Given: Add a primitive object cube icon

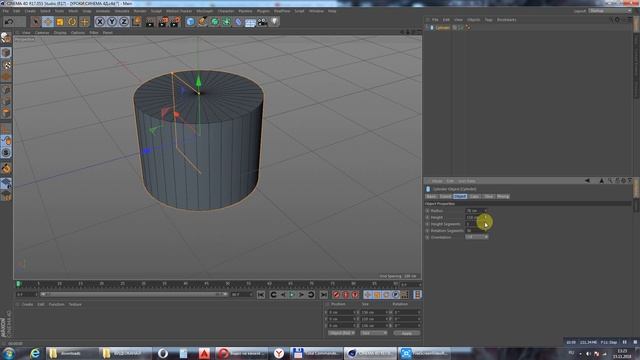Looking at the screenshot, I should (x=190, y=22).
